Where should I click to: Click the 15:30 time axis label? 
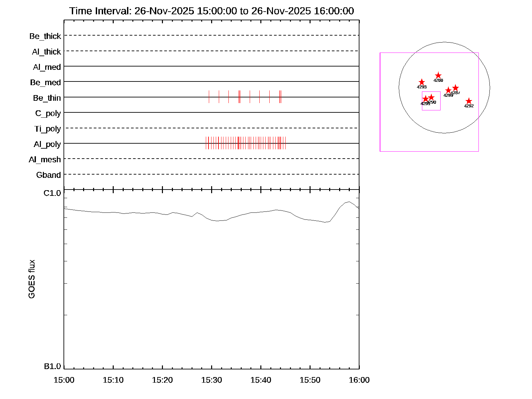[x=211, y=380]
